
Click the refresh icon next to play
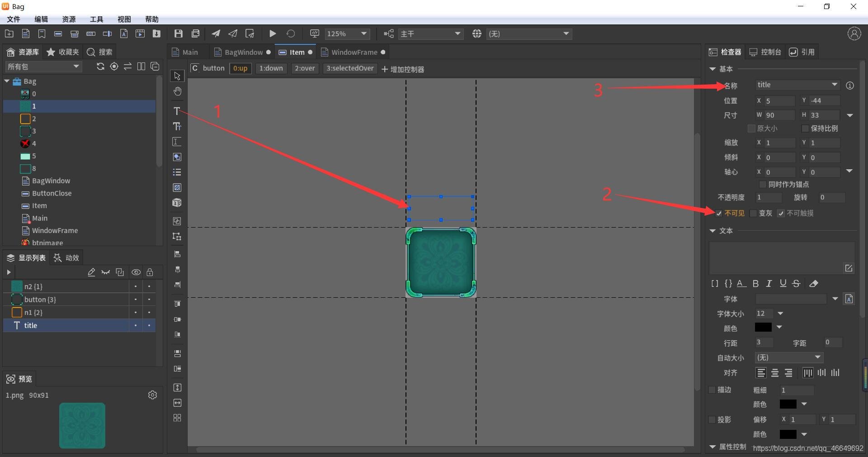click(x=291, y=34)
